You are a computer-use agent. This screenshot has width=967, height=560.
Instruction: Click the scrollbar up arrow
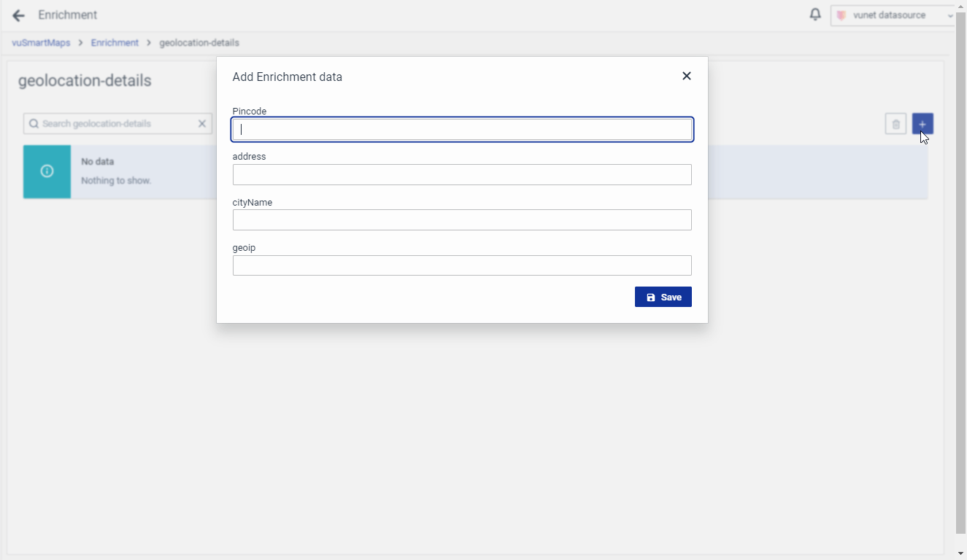[960, 5]
